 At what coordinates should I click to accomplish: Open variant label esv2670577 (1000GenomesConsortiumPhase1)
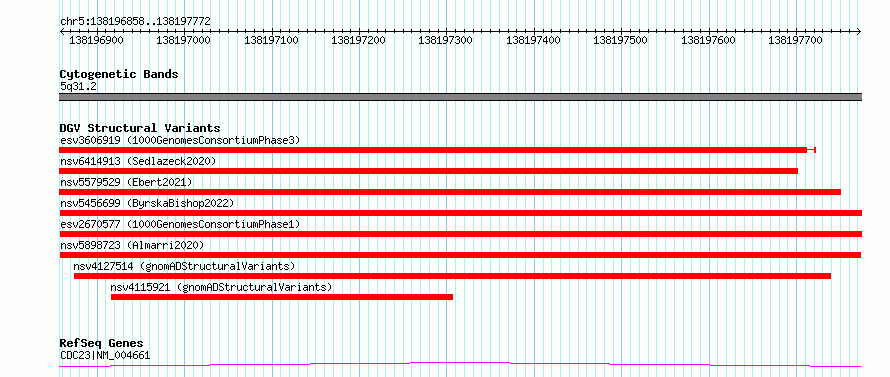coord(179,224)
